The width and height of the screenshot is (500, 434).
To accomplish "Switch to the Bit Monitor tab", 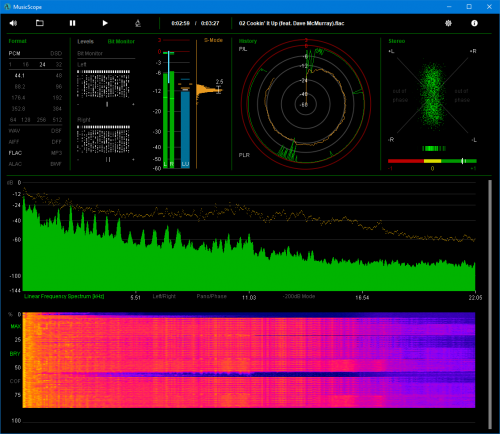I will click(121, 41).
